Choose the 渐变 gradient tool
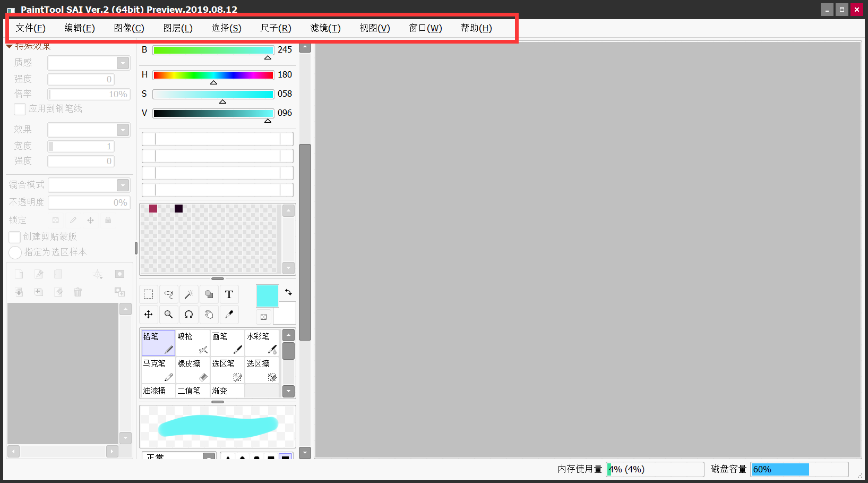 click(227, 391)
